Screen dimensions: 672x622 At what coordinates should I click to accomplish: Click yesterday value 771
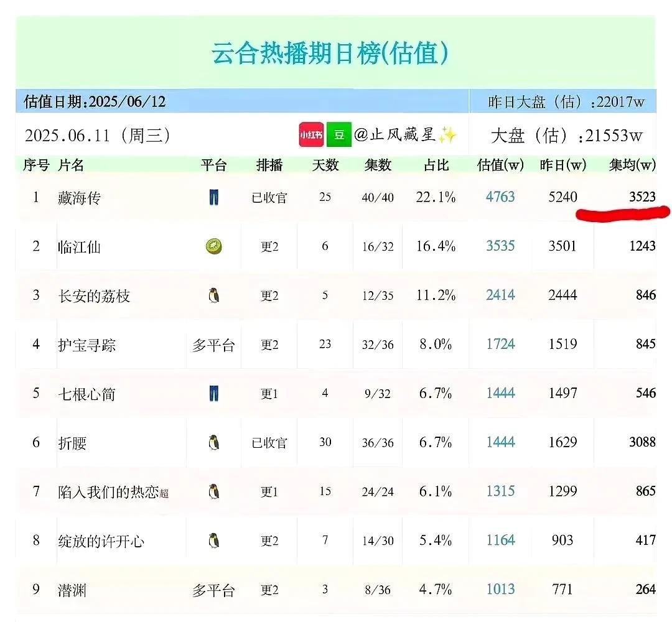point(562,589)
